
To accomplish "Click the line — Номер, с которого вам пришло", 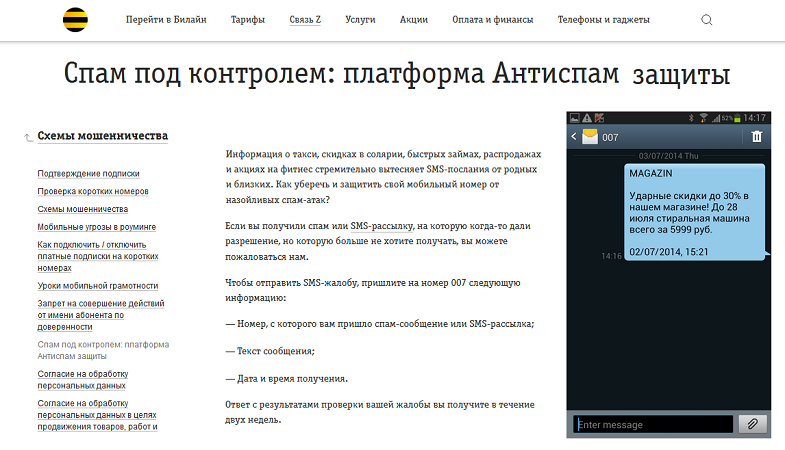I will point(379,324).
